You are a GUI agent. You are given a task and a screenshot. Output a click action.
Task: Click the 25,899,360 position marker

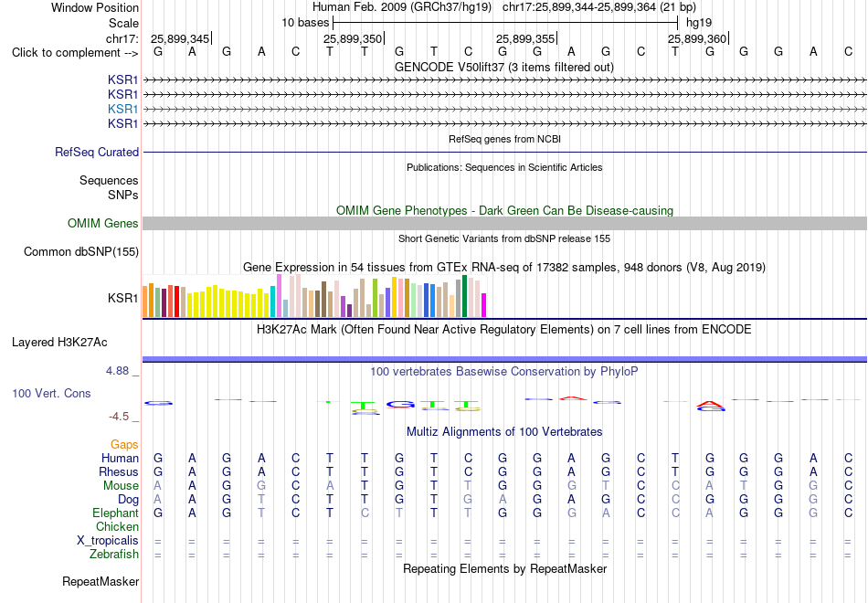(x=697, y=38)
